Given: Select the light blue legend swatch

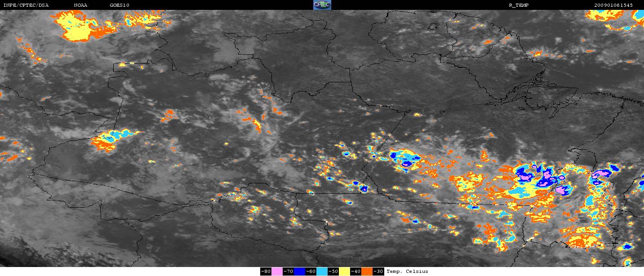Looking at the screenshot, I should 322,272.
